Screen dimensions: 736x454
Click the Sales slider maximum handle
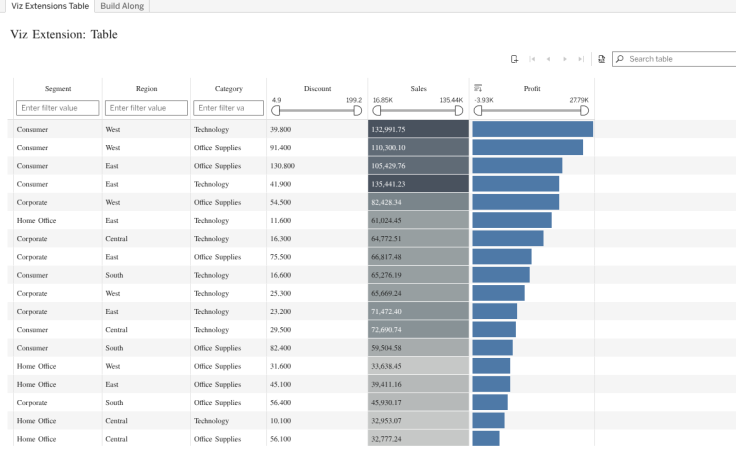click(x=459, y=111)
